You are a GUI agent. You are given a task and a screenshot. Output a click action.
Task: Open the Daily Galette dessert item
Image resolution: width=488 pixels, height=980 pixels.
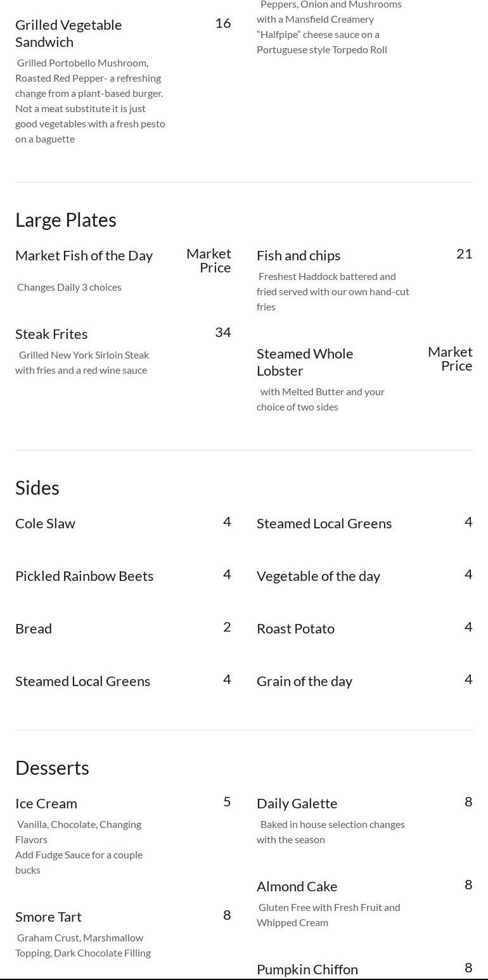pos(297,803)
